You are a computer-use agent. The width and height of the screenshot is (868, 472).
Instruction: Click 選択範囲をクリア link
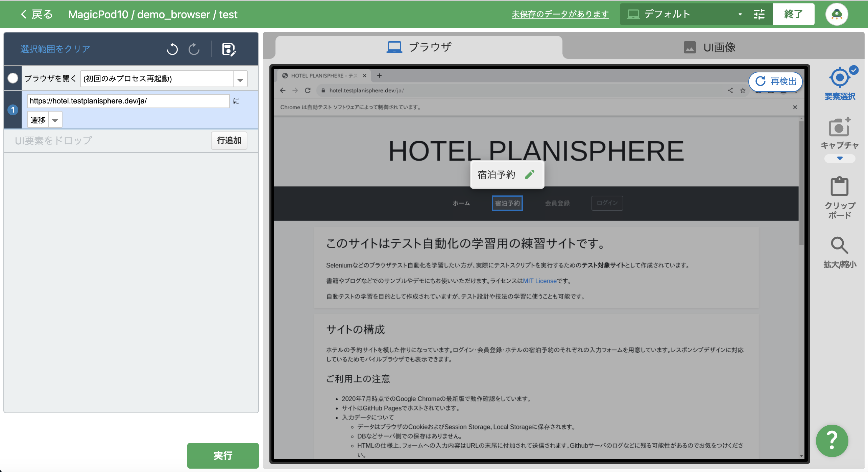pos(55,49)
